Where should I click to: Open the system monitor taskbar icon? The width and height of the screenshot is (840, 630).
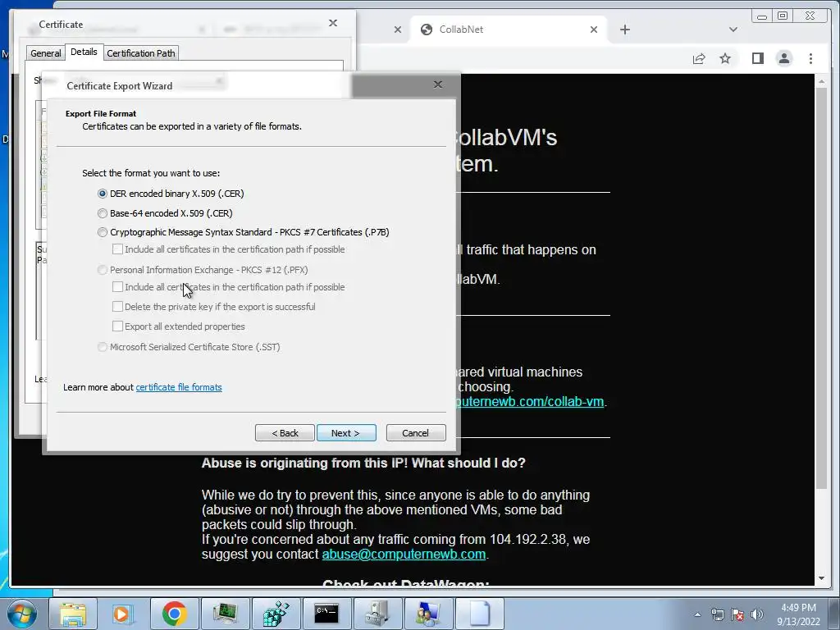pos(225,614)
